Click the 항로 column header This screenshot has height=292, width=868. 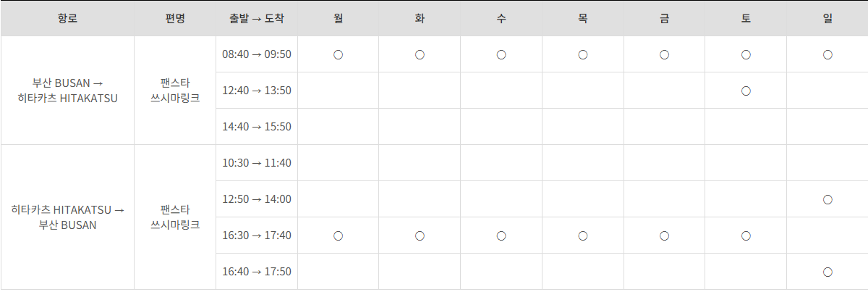coord(67,18)
